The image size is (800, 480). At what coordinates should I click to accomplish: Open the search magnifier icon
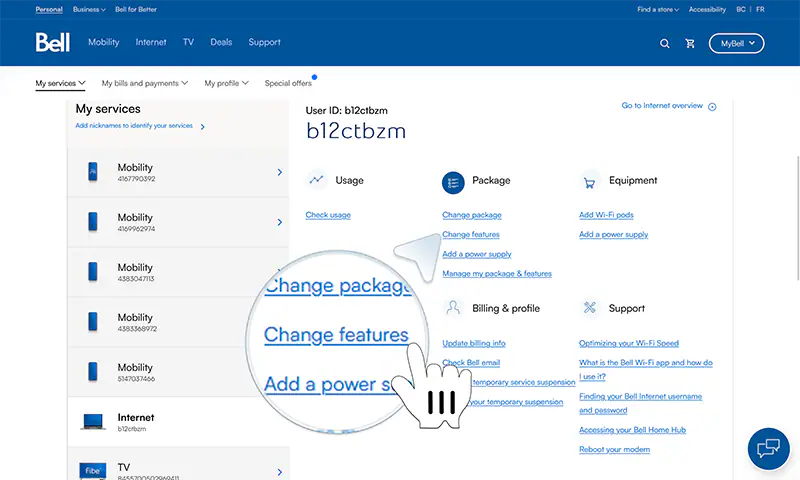[x=664, y=44]
